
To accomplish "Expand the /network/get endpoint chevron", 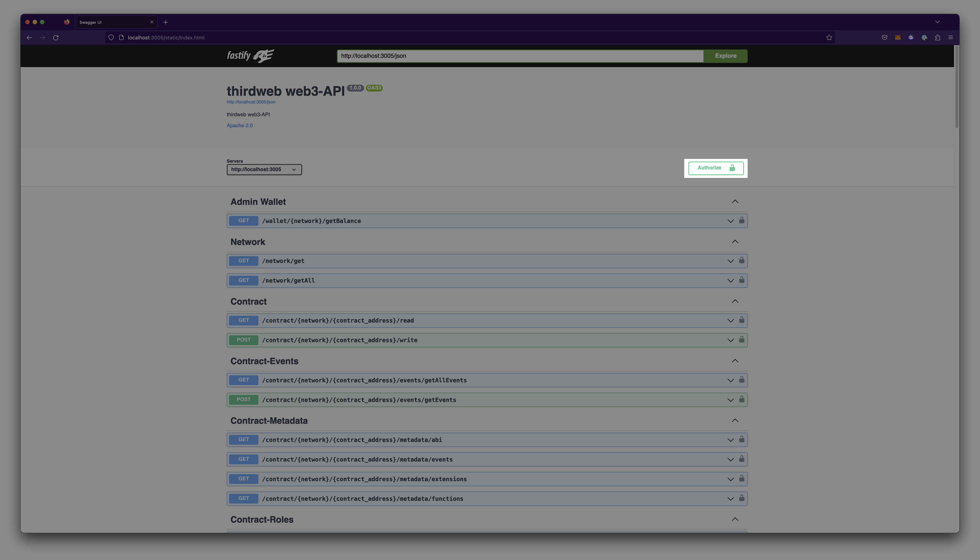I will [x=730, y=261].
